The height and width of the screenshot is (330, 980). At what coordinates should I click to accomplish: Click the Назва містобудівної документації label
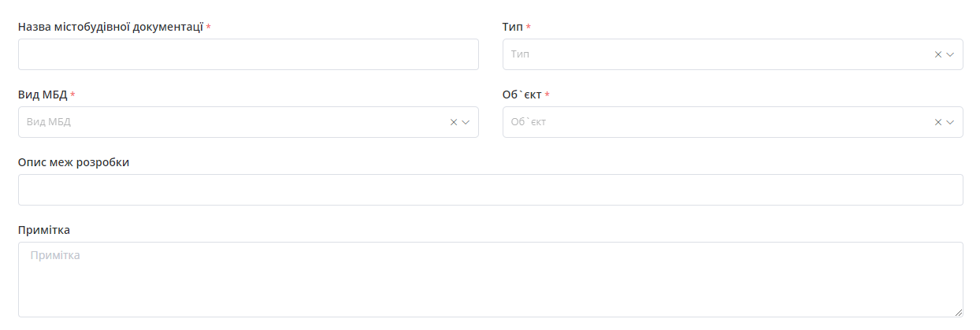(x=110, y=27)
